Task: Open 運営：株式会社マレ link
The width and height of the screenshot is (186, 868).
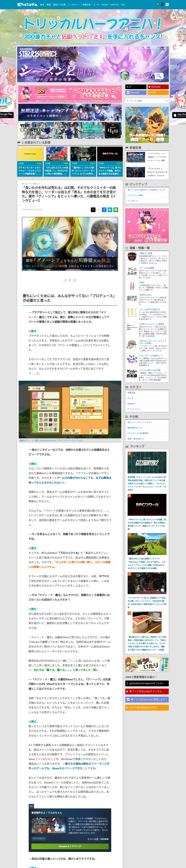Action: point(136,439)
